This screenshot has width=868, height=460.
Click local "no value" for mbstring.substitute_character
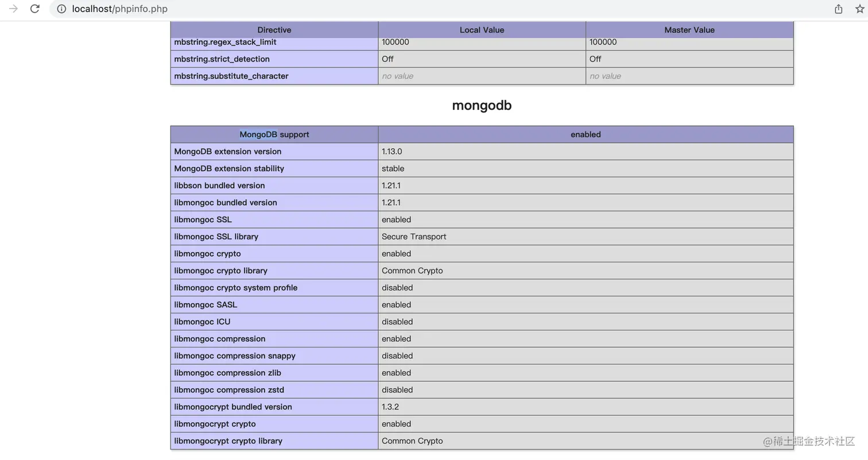[397, 76]
